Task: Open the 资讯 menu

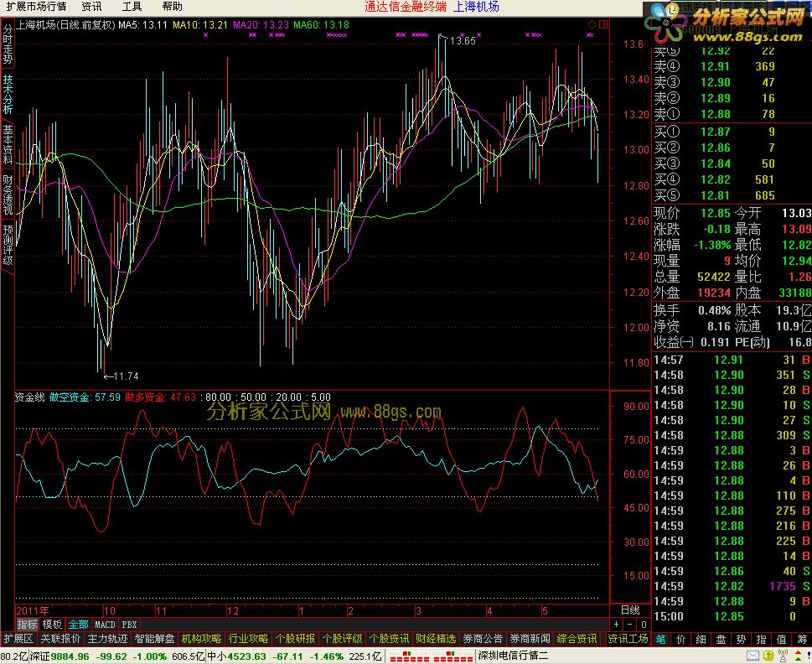Action: click(x=91, y=6)
